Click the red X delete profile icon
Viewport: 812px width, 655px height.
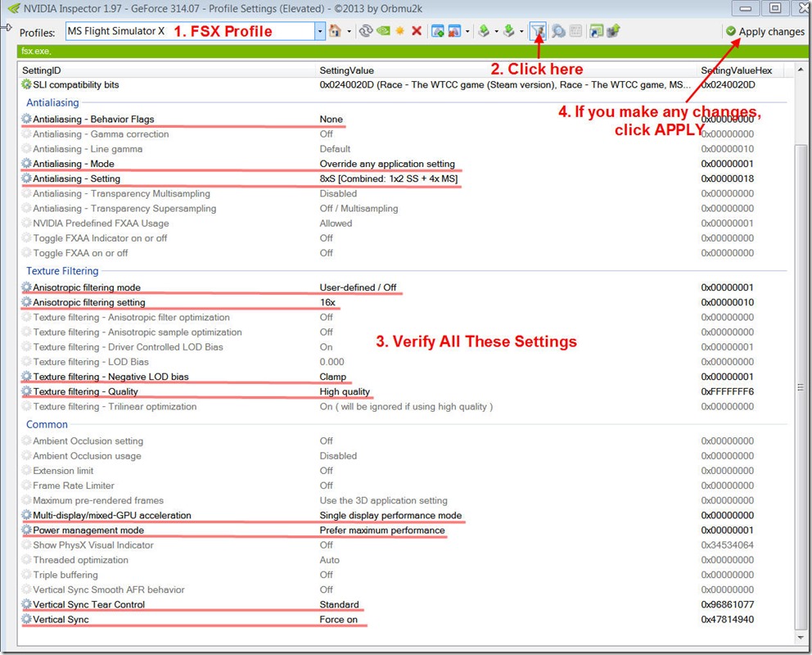(x=417, y=31)
